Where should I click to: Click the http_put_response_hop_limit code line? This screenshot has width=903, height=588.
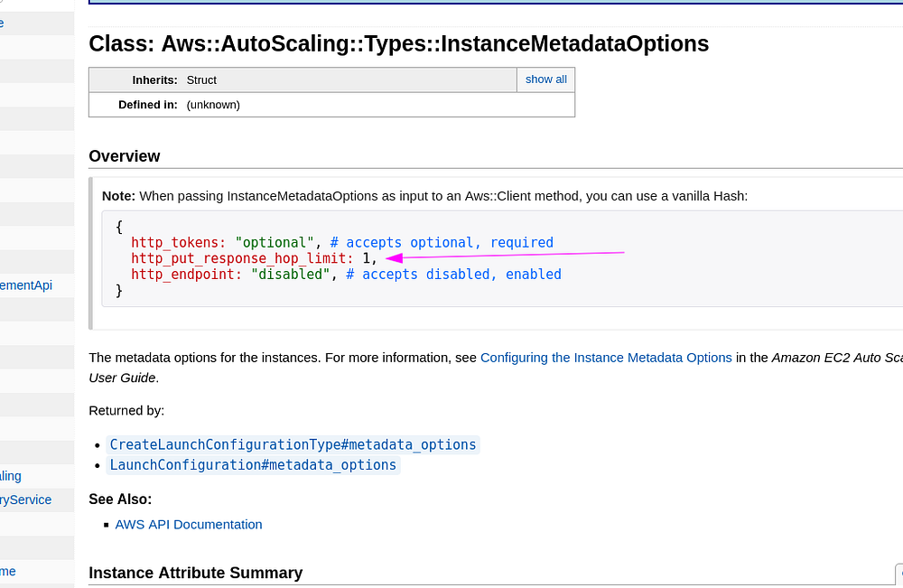(x=254, y=258)
